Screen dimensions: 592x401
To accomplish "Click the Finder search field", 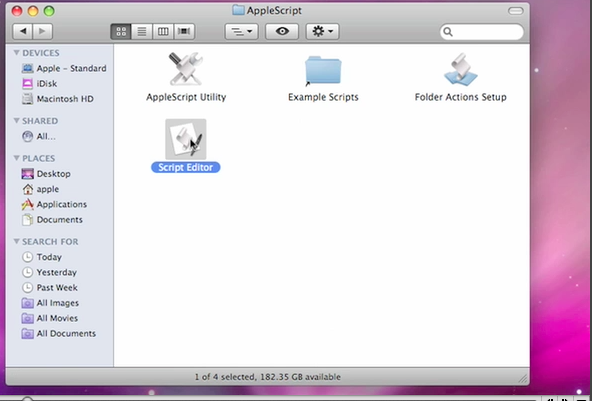I will click(x=482, y=32).
